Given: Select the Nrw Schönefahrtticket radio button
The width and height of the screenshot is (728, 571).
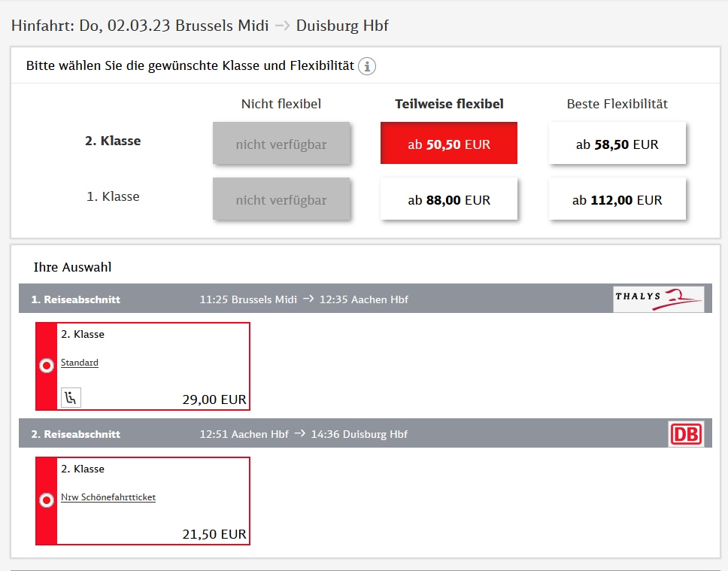Looking at the screenshot, I should pos(47,500).
